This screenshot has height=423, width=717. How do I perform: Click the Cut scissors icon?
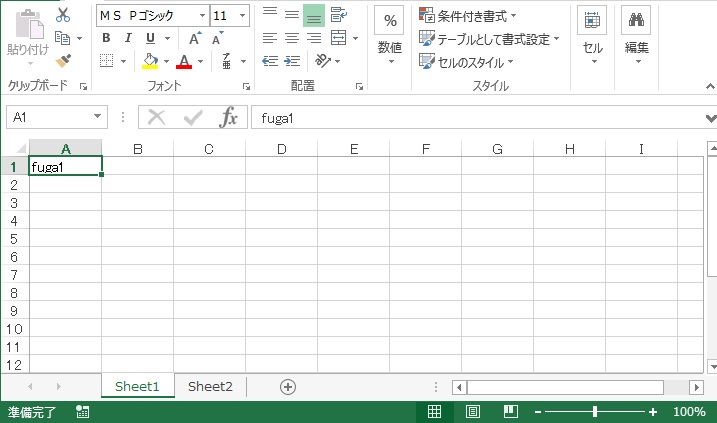click(x=63, y=15)
